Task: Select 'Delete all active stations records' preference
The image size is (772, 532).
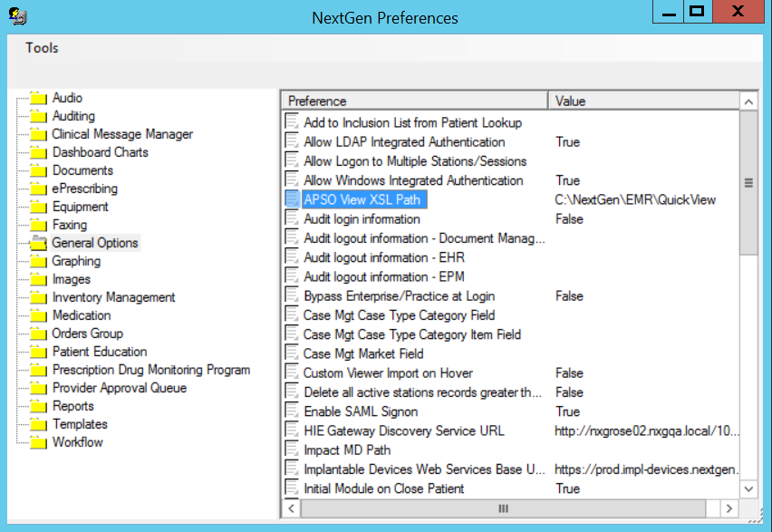Action: (x=422, y=392)
